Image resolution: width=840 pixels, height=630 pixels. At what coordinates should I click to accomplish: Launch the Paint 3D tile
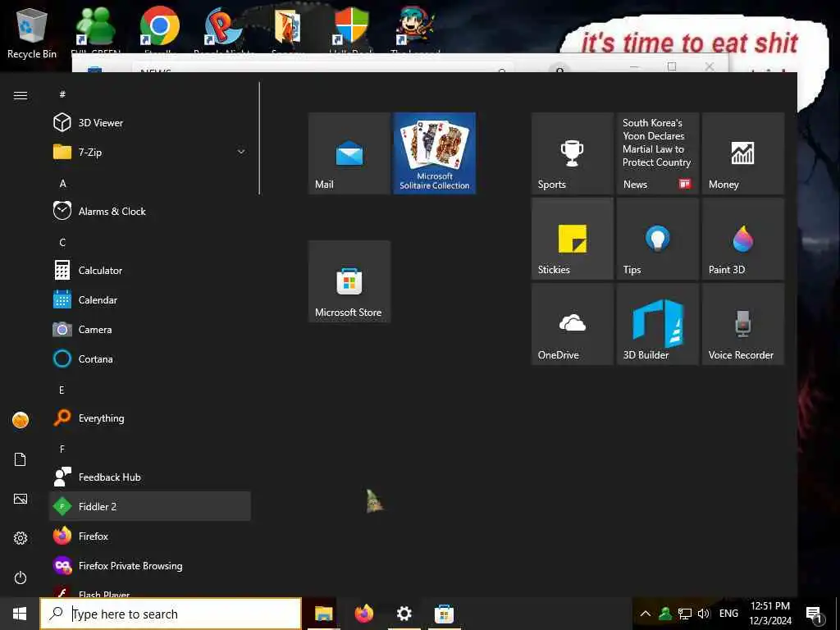click(x=743, y=239)
